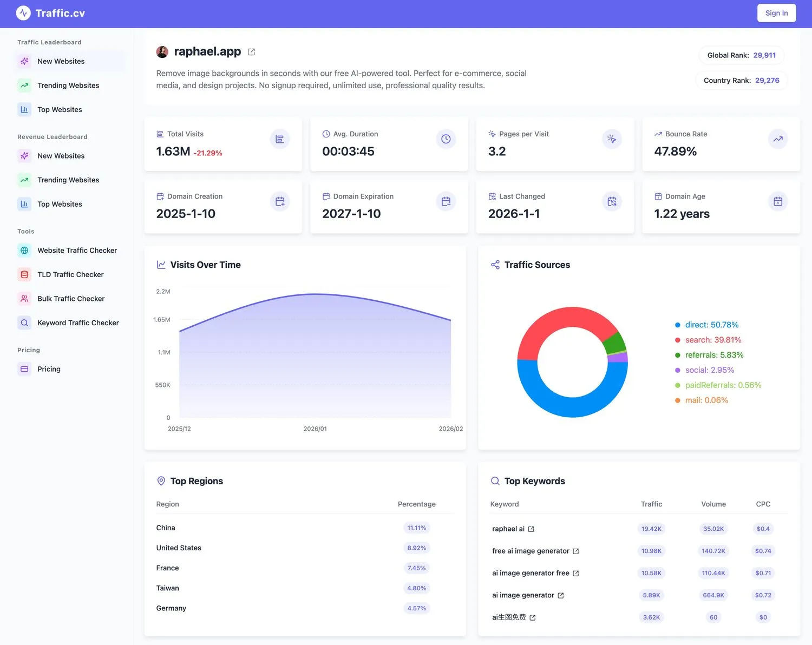Click Revenue Leaderboard Trending Websites arrow icon
Screen dimensions: 812x645
click(x=24, y=180)
